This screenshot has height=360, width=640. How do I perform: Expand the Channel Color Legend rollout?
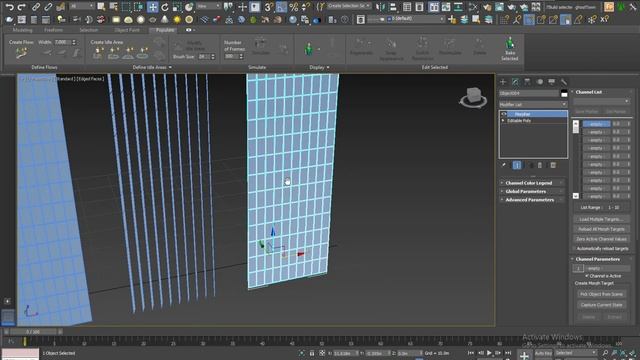coord(532,183)
